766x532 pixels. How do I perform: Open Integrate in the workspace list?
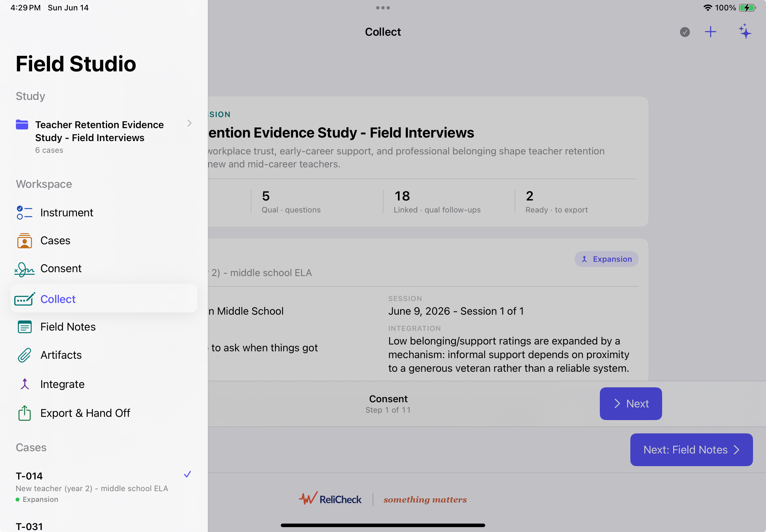[x=104, y=384]
